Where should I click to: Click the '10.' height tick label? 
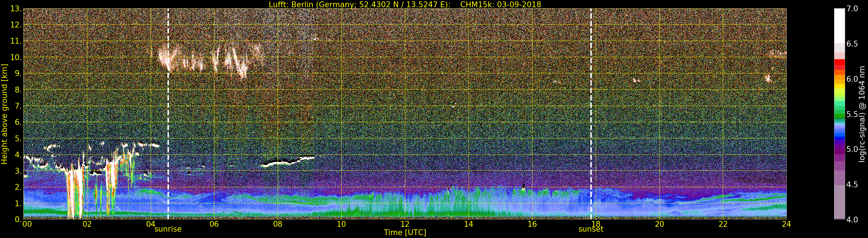(x=16, y=57)
